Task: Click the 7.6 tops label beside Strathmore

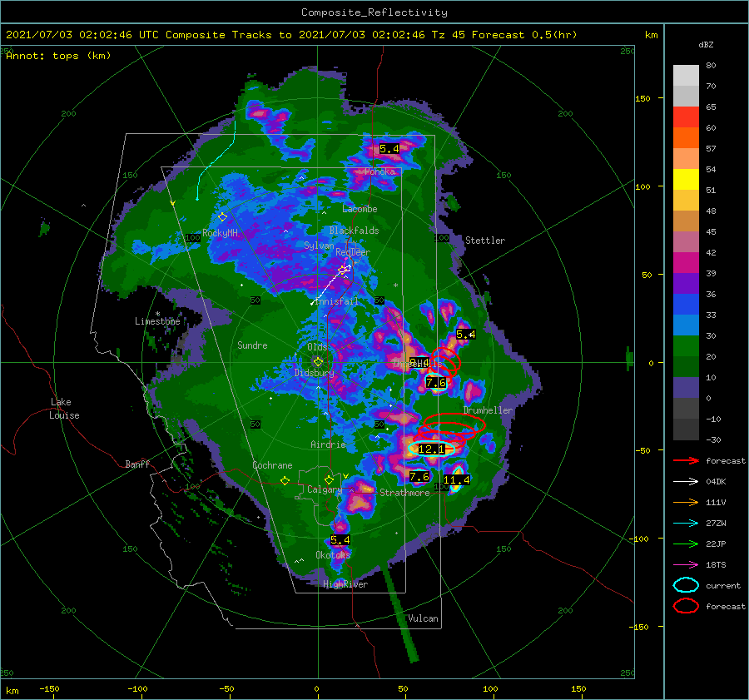Action: [x=419, y=476]
